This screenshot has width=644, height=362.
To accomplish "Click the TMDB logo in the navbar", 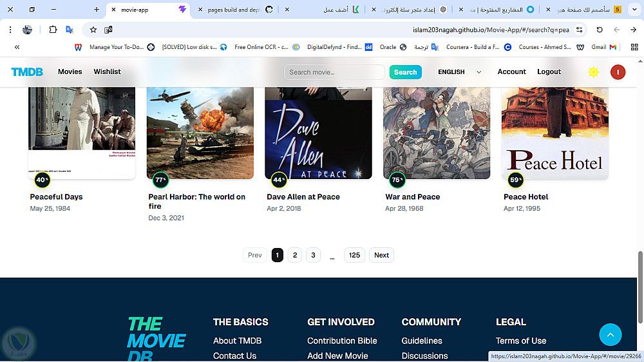I will tap(27, 72).
